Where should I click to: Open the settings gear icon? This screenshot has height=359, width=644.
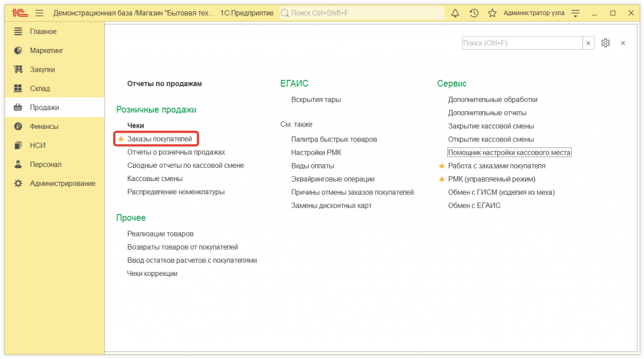click(605, 43)
